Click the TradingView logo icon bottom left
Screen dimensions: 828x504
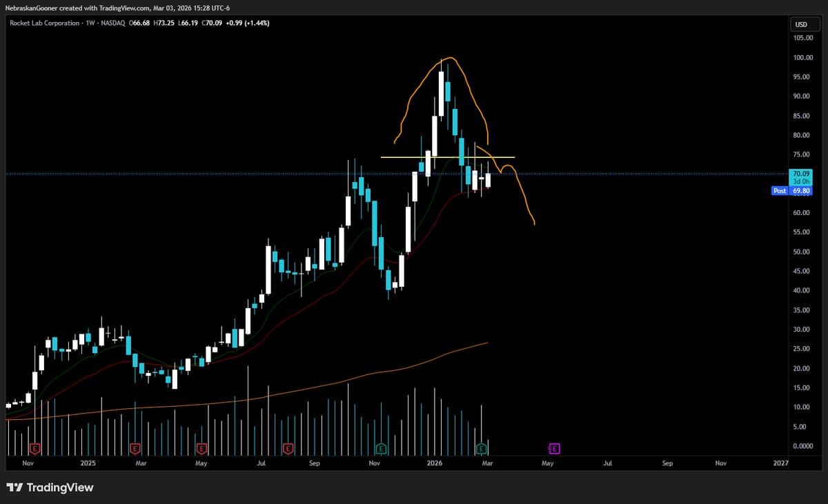[x=15, y=487]
